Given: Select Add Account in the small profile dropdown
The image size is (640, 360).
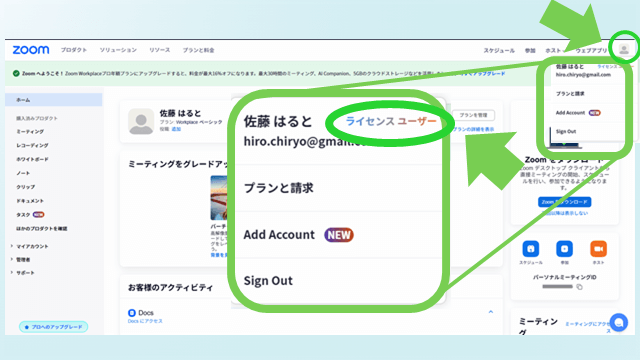Looking at the screenshot, I should [x=570, y=113].
